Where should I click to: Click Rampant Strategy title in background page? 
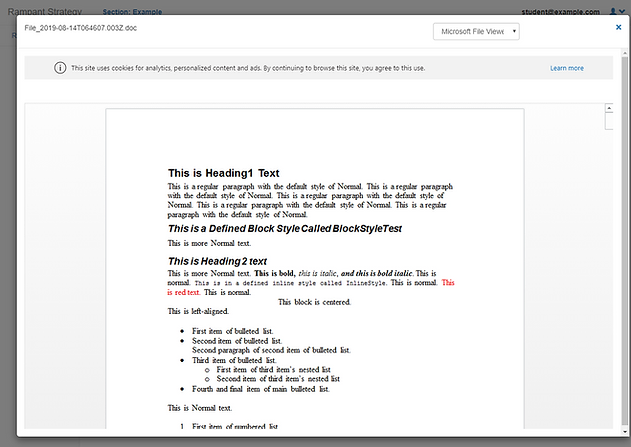pos(45,11)
